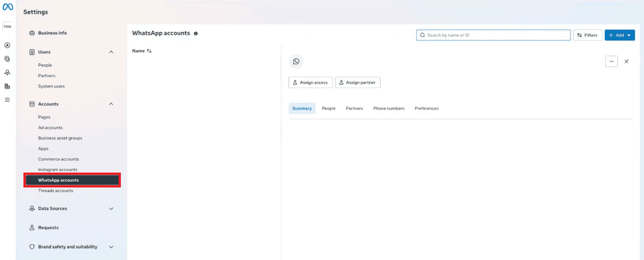This screenshot has width=644, height=260.
Task: Switch to the Preferences tab
Action: click(427, 109)
